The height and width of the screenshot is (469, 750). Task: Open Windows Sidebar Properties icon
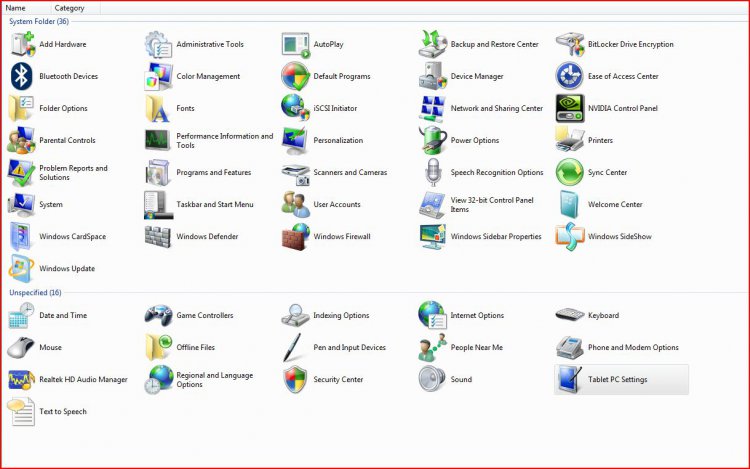point(433,236)
